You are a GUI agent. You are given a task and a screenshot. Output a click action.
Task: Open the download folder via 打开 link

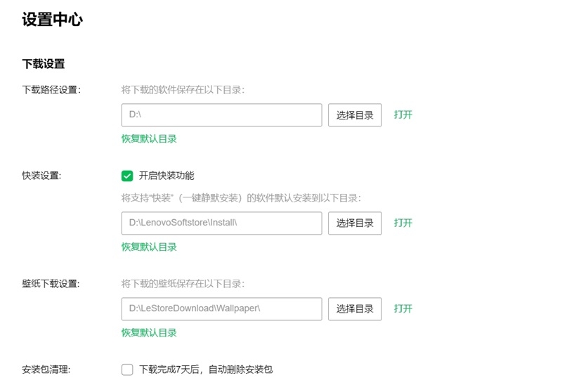pos(403,115)
